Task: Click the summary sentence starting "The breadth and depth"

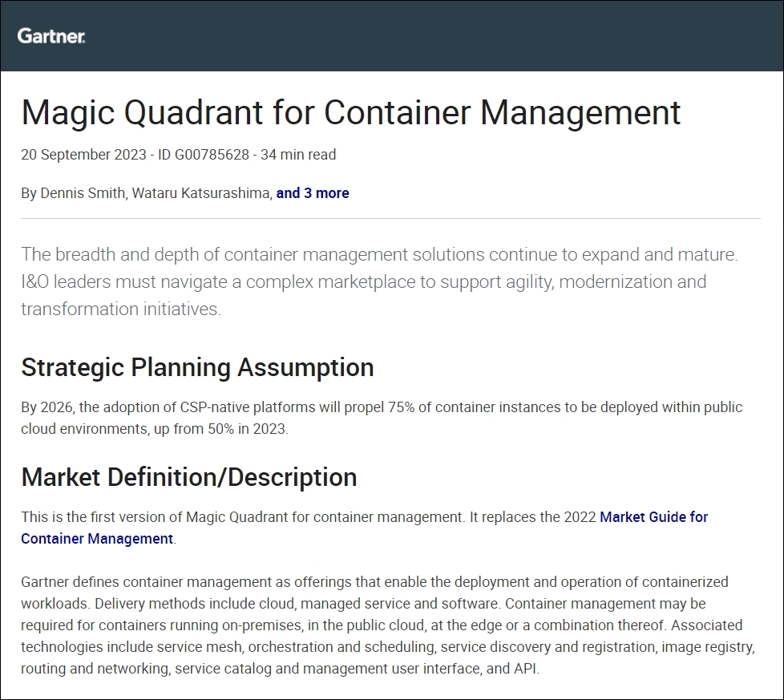Action: point(378,255)
